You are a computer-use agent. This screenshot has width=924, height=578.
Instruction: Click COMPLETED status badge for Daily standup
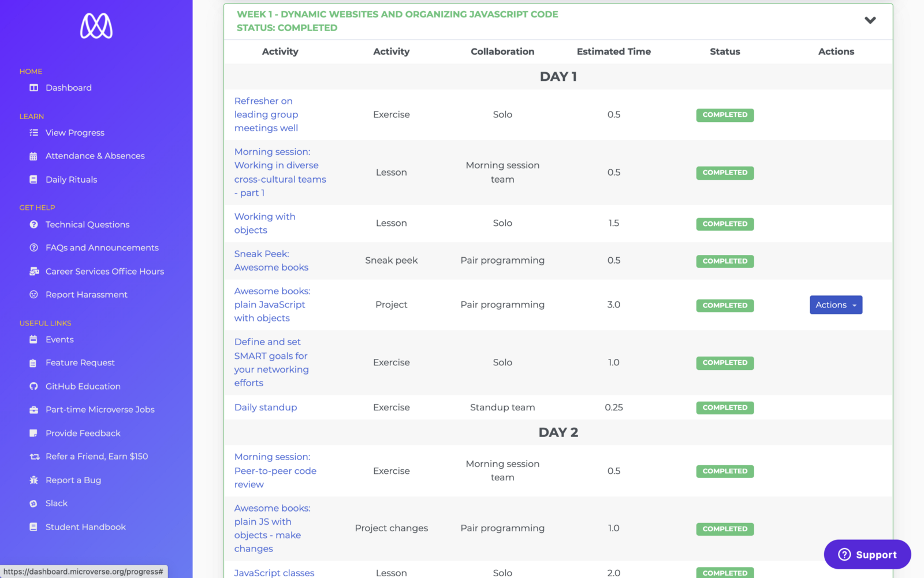click(725, 408)
